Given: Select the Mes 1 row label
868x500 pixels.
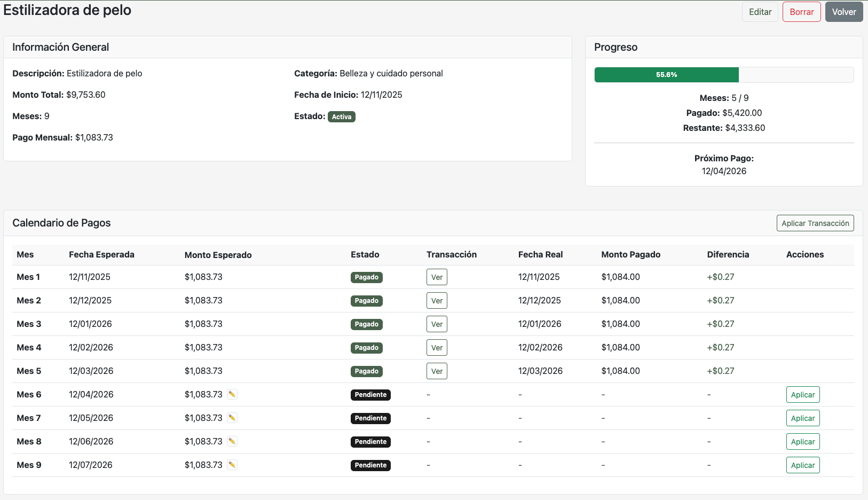Looking at the screenshot, I should (28, 277).
